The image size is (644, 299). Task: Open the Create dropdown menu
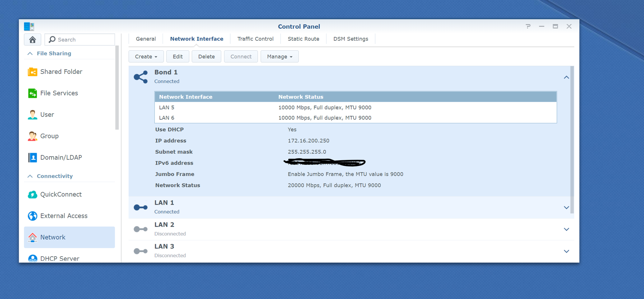146,56
